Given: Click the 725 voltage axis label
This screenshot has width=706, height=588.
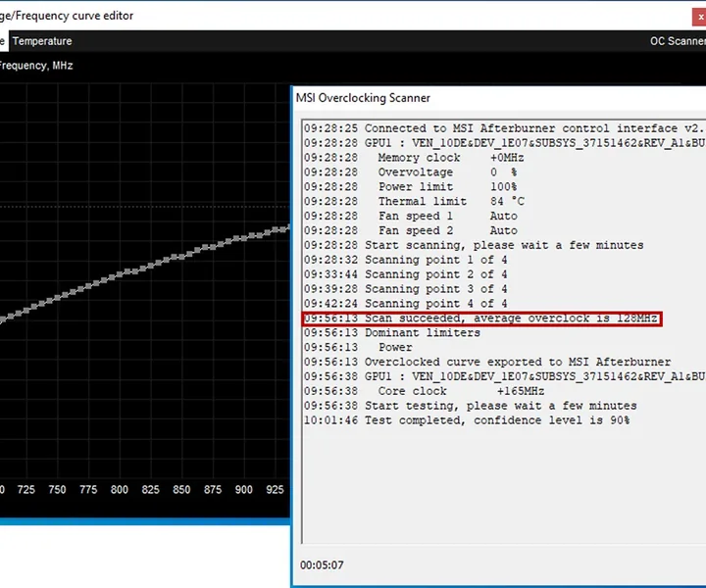Looking at the screenshot, I should (x=26, y=489).
